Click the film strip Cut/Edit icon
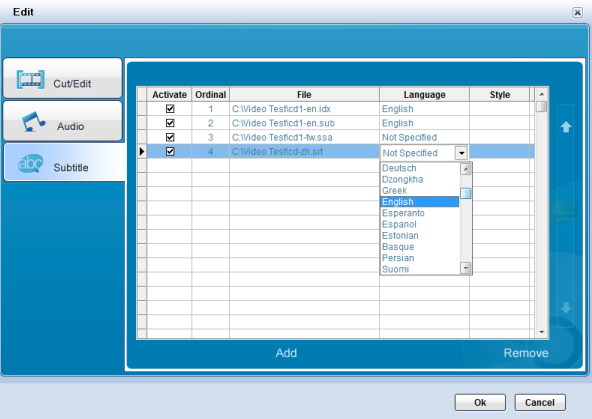Viewport: 592px width, 419px height. tap(31, 79)
